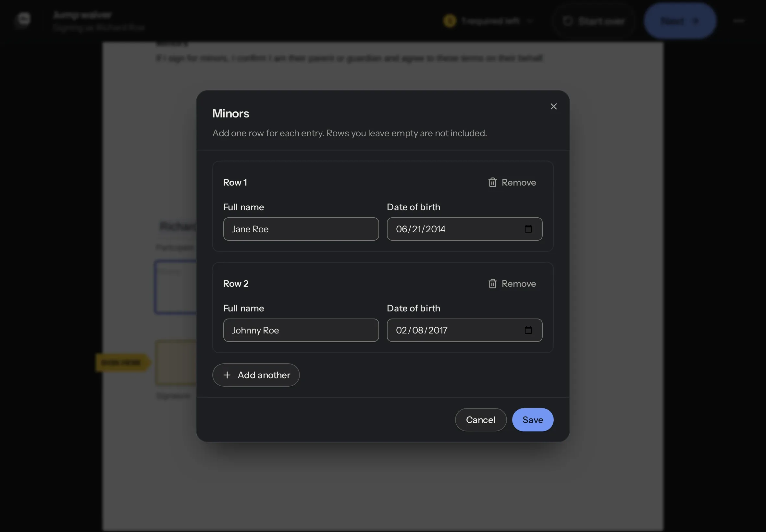Image resolution: width=766 pixels, height=532 pixels.
Task: Click the plus icon in Add another
Action: click(x=227, y=375)
